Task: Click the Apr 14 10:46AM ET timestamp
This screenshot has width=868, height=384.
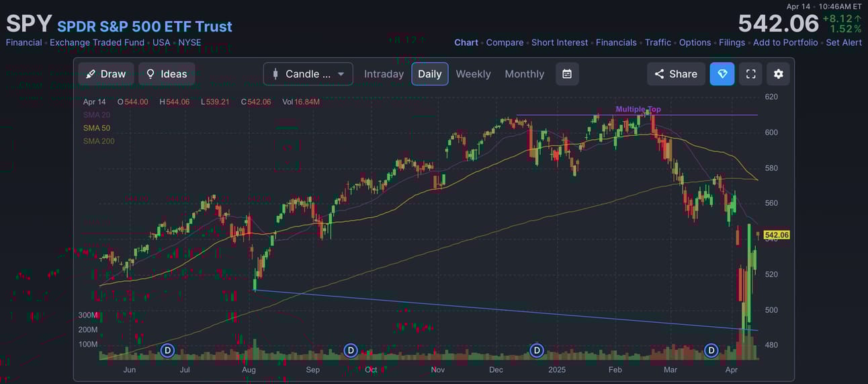Action: (824, 6)
